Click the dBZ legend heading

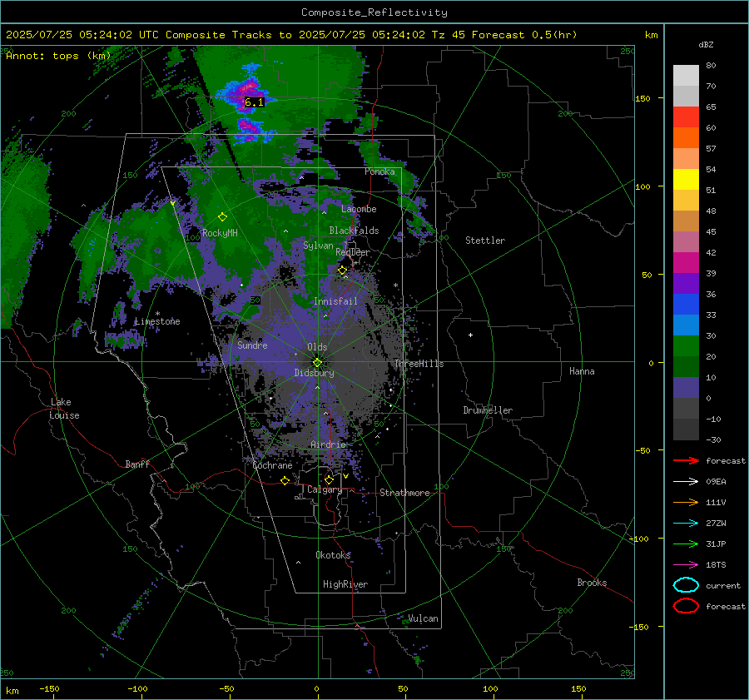706,45
